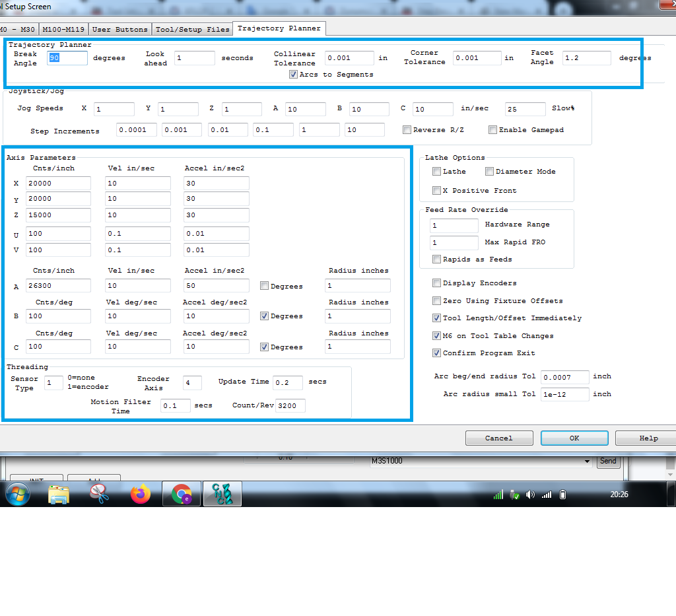This screenshot has height=616, width=676.
Task: Toggle the Display Encoders checkbox
Action: coord(436,283)
